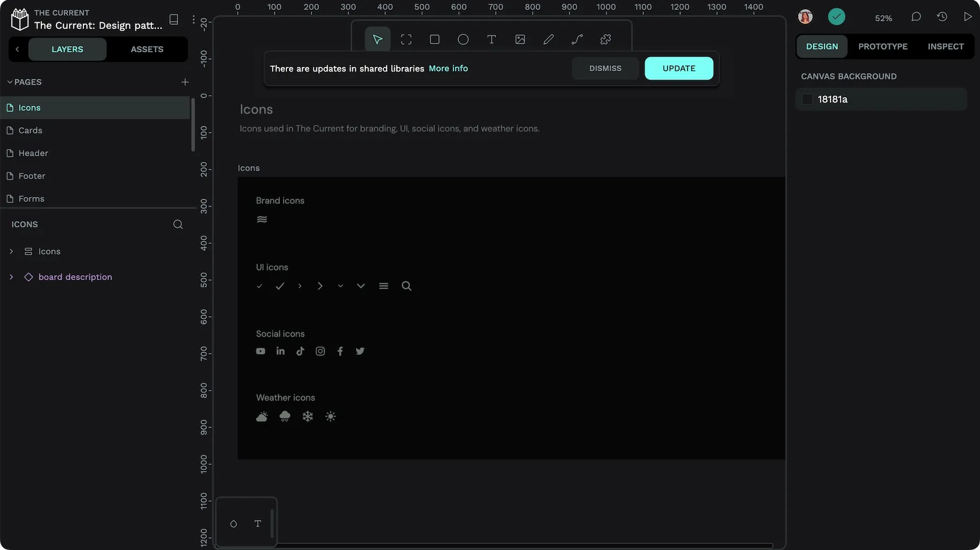The image size is (980, 550).
Task: Switch to the Layers tab
Action: click(68, 49)
